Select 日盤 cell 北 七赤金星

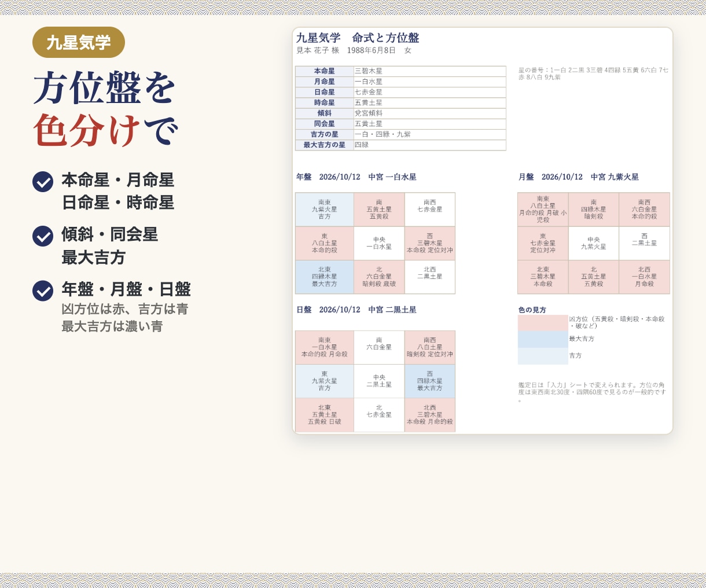[379, 415]
